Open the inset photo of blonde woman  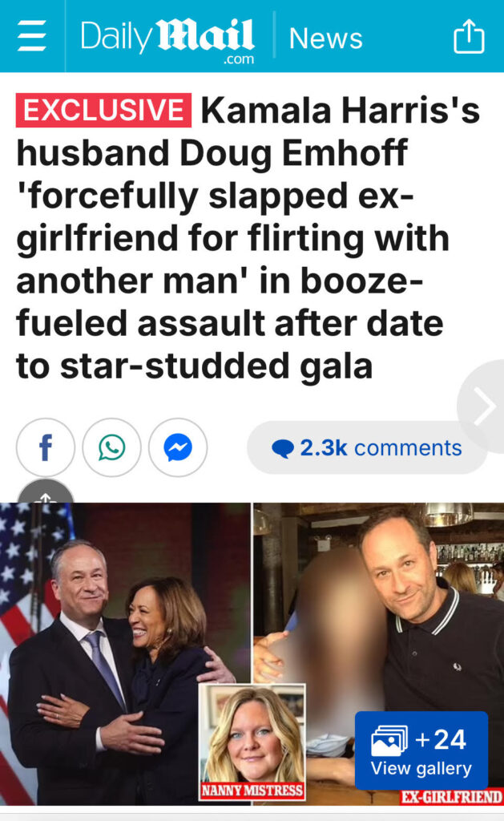click(252, 742)
